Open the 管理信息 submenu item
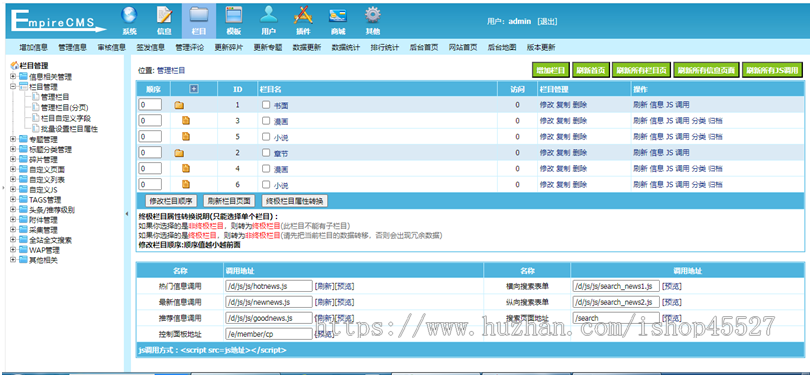This screenshot has width=812, height=377. pos(72,47)
